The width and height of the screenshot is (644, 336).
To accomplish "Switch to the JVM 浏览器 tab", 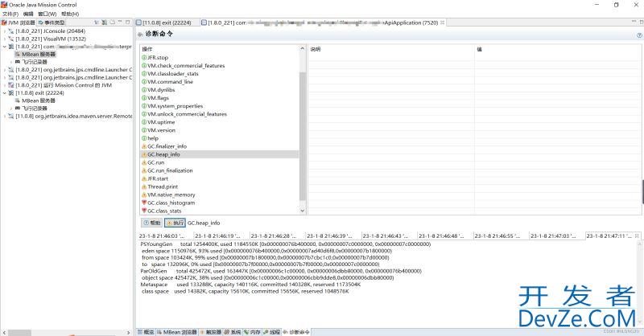I will point(19,23).
